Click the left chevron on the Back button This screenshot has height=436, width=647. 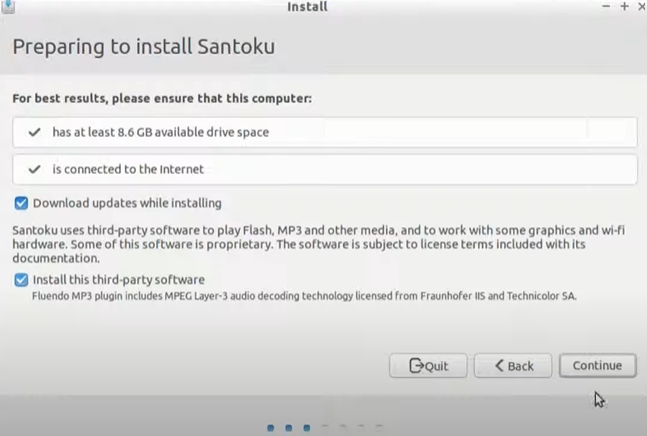500,366
